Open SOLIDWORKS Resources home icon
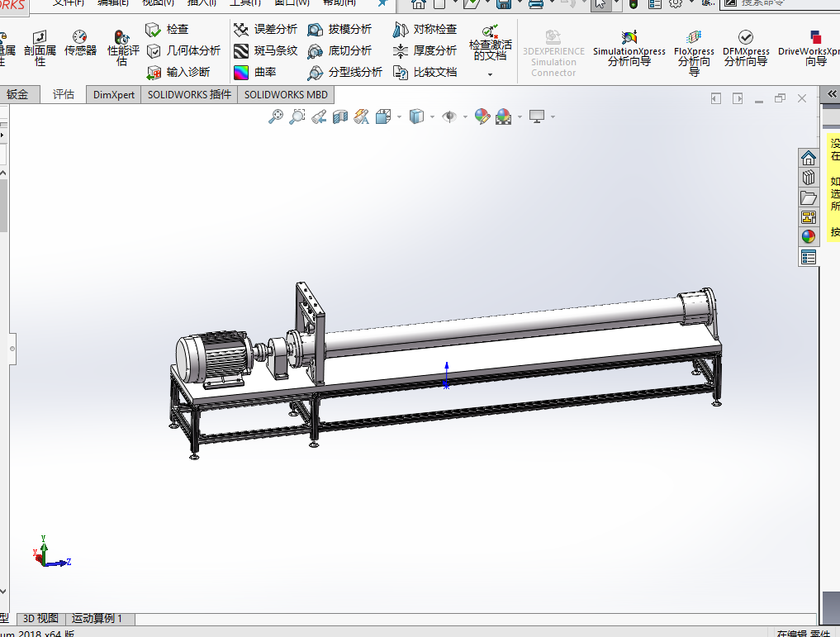Screen dimensions: 840x637 pos(809,158)
